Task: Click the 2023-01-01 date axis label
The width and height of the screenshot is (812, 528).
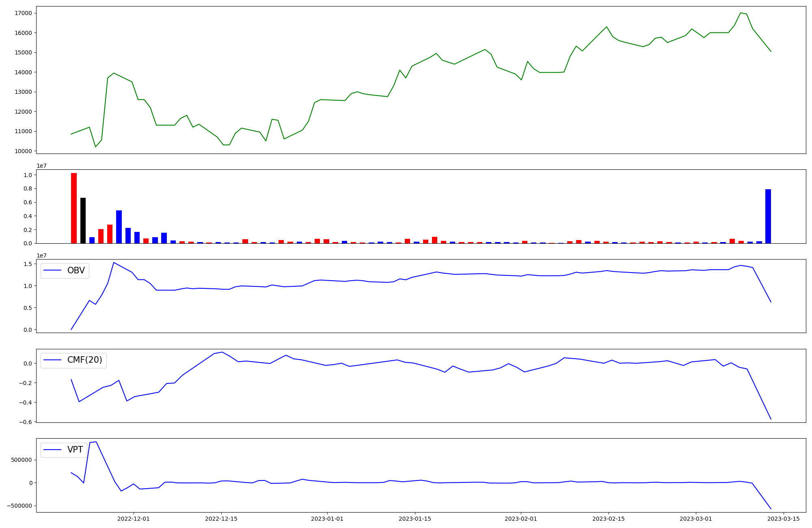Action: [327, 519]
